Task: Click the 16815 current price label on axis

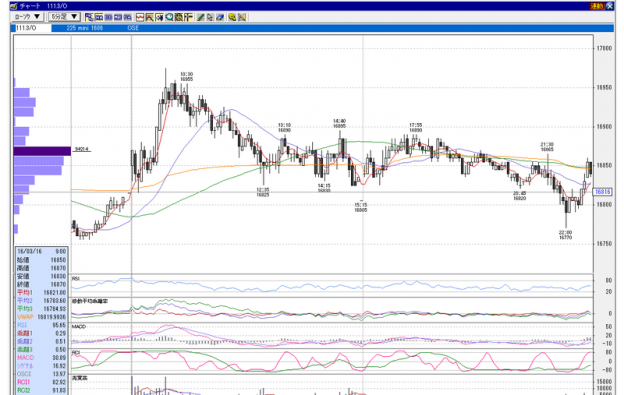Action: coord(603,192)
